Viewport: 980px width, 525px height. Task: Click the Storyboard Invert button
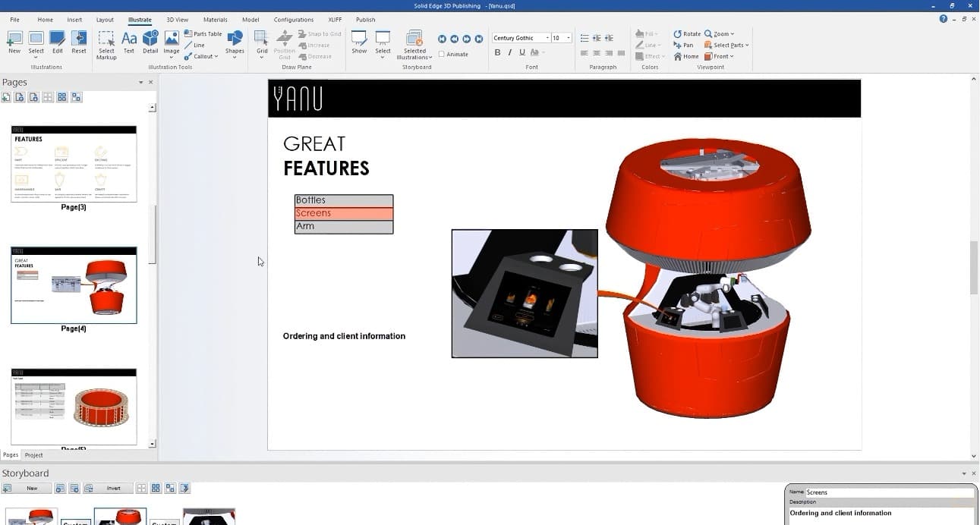pyautogui.click(x=109, y=489)
